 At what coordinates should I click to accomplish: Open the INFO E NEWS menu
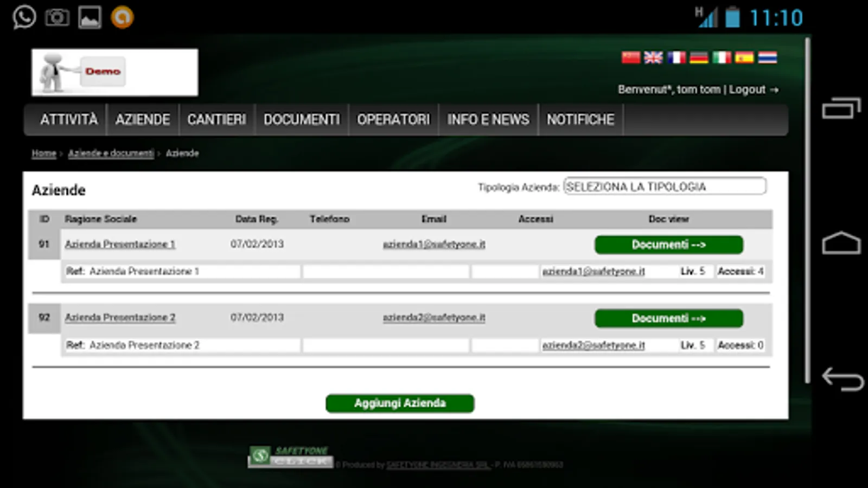coord(488,119)
